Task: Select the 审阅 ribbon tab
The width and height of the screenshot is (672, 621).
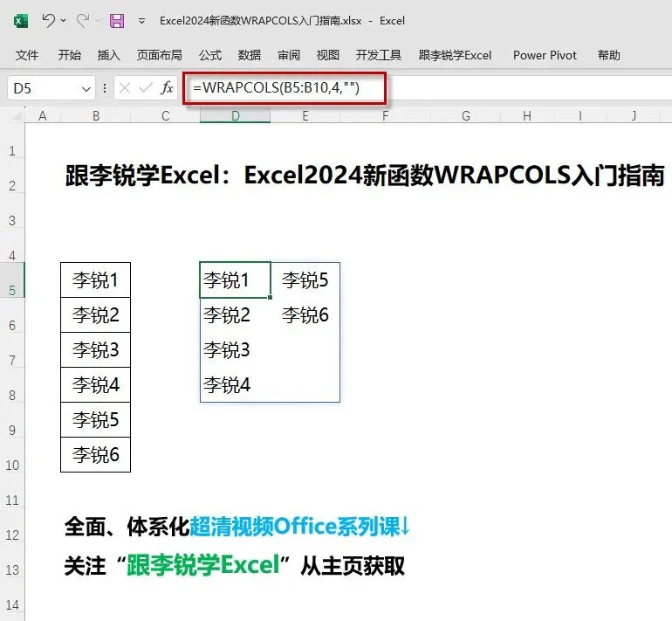Action: point(288,55)
